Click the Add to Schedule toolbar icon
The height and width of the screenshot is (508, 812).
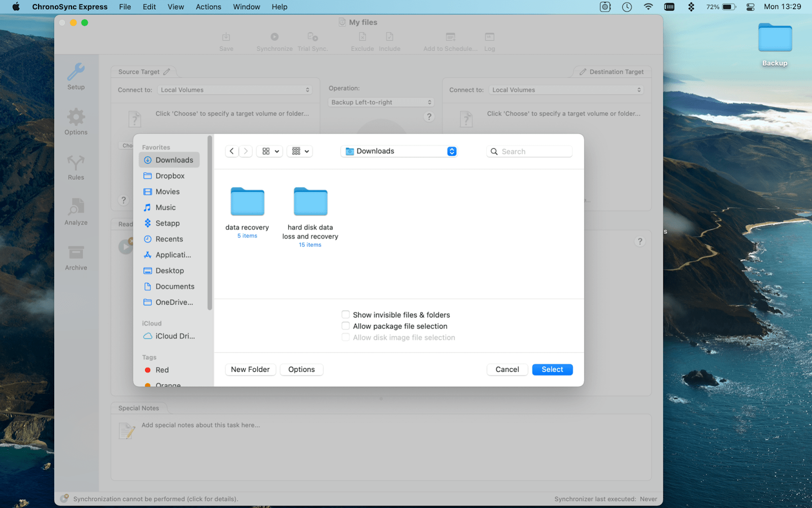click(x=451, y=37)
